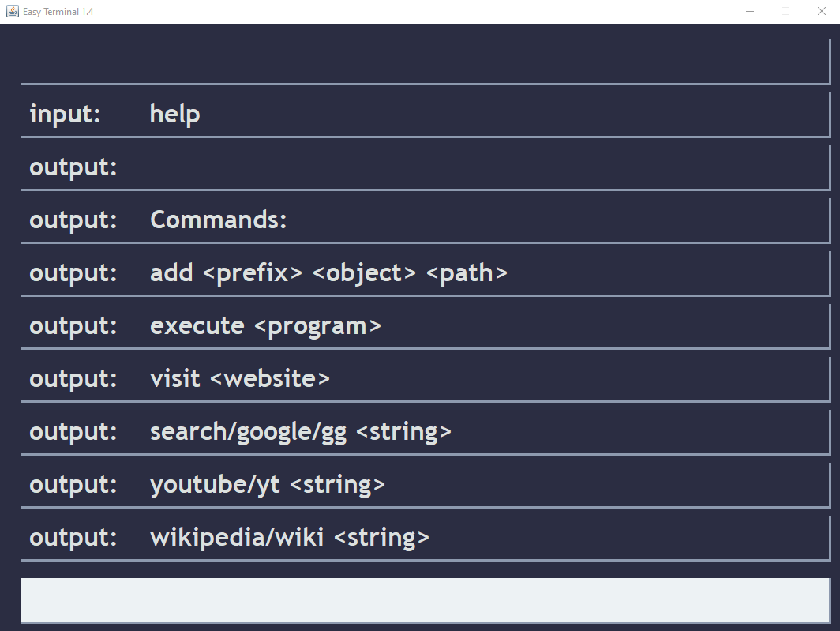Select the "search/google/gg <string>" line
The height and width of the screenshot is (631, 840).
click(300, 431)
